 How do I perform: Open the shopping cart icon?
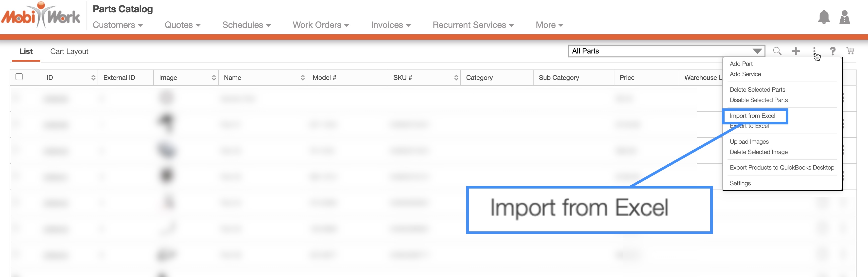point(851,51)
